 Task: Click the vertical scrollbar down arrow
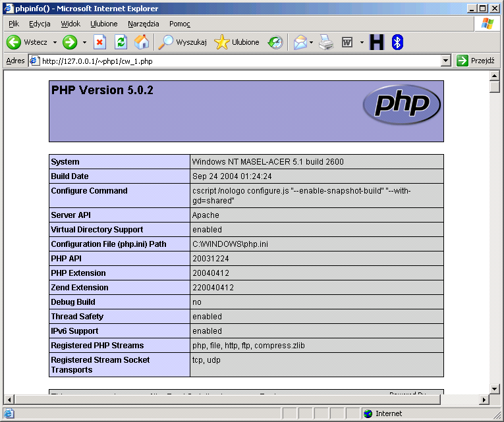pos(494,388)
